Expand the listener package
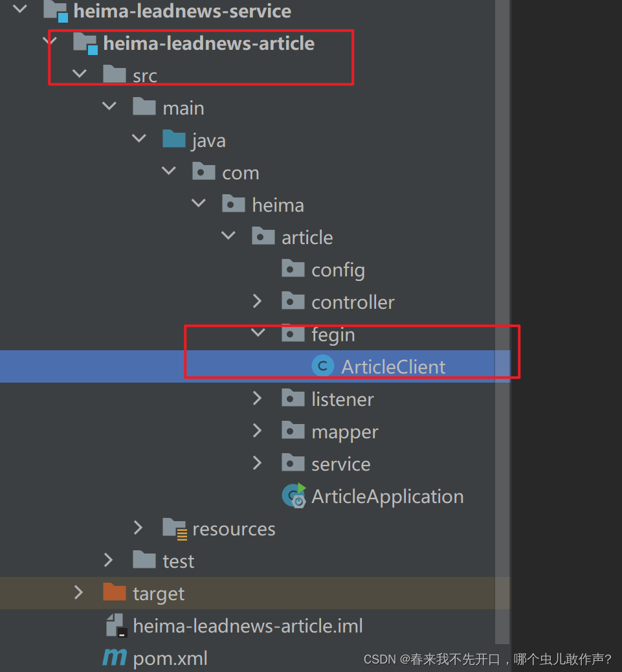The image size is (622, 672). pos(257,398)
